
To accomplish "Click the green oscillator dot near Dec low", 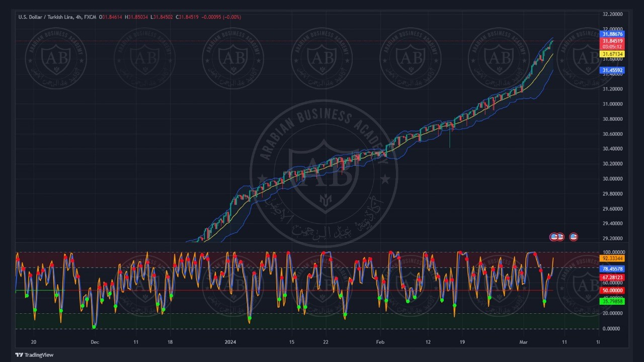I will tap(94, 327).
